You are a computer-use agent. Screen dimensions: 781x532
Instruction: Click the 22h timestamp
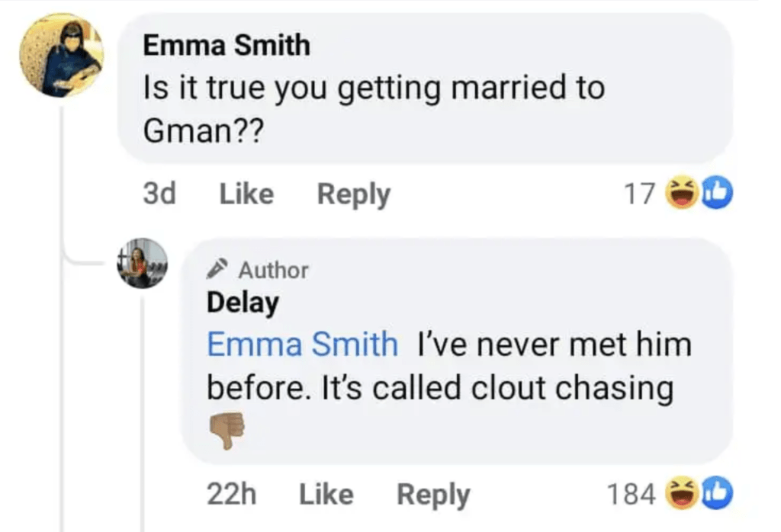click(x=232, y=494)
